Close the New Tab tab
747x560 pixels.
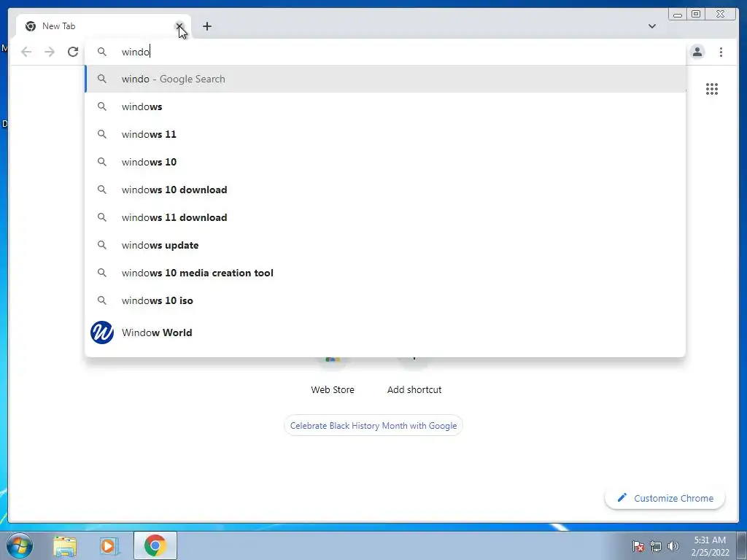pyautogui.click(x=179, y=26)
